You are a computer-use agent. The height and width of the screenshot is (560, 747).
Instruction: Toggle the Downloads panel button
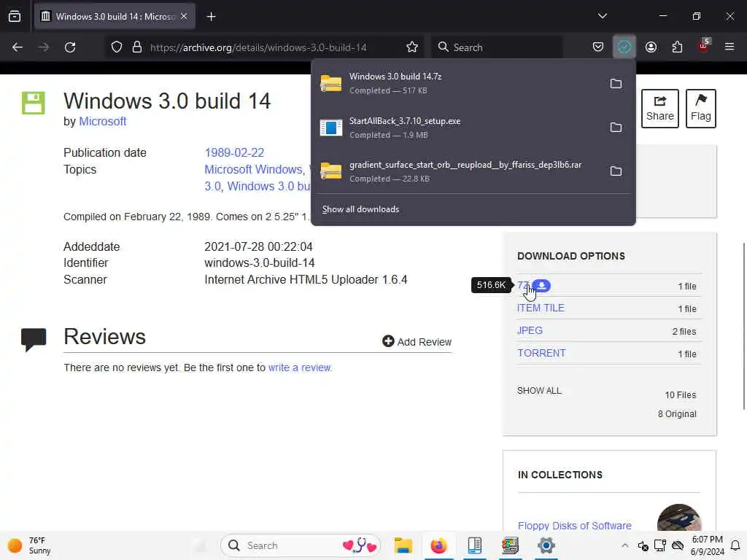point(624,47)
